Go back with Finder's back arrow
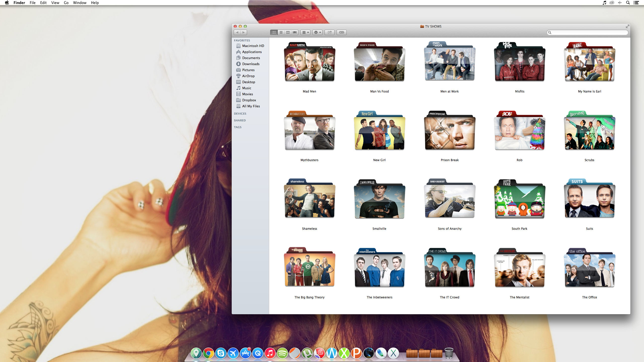The height and width of the screenshot is (362, 644). pyautogui.click(x=237, y=32)
